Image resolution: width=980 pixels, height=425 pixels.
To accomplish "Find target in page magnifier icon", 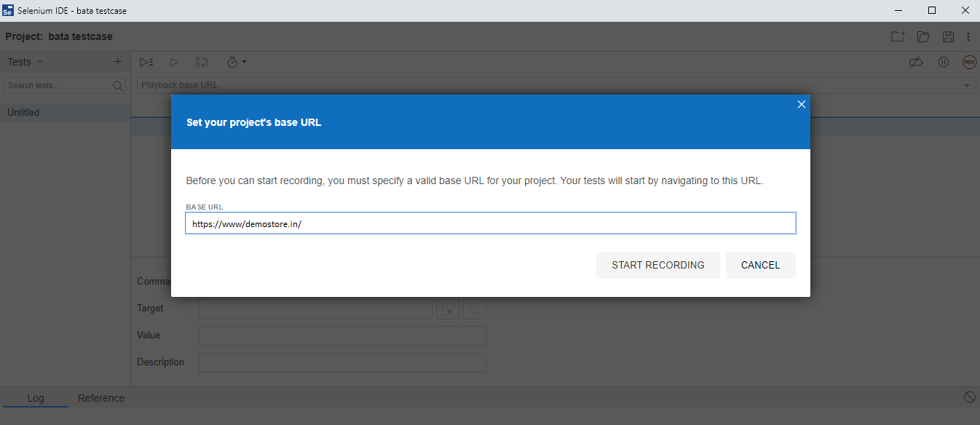I will click(x=474, y=309).
